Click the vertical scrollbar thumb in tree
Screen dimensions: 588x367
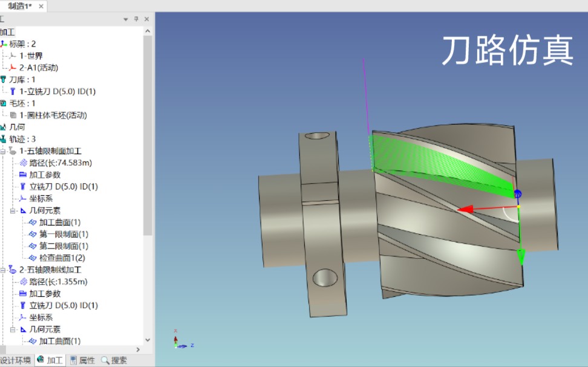(x=148, y=135)
